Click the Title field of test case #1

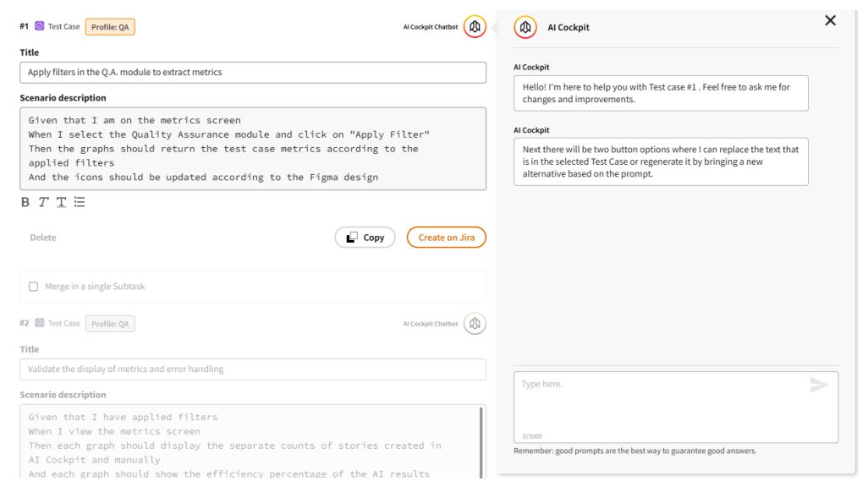click(x=252, y=73)
